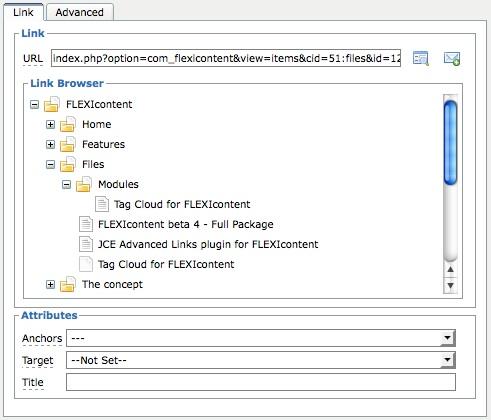491x420 pixels.
Task: Open the file browser icon beside URL
Action: 420,58
